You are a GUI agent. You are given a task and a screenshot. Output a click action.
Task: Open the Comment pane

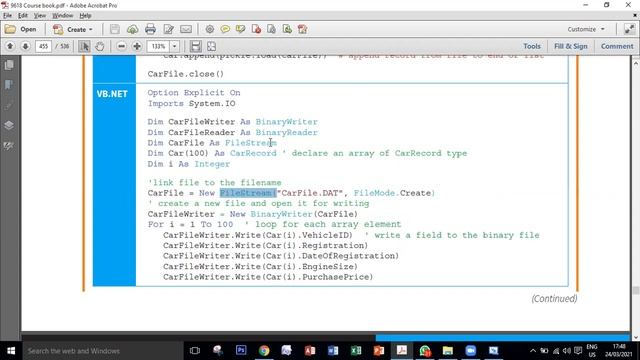[617, 46]
